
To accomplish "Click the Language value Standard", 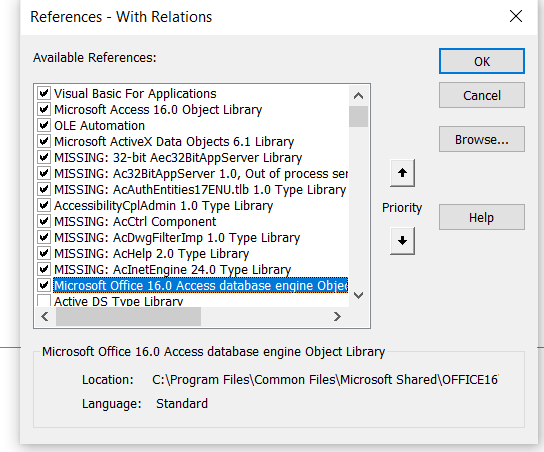I will coord(182,403).
